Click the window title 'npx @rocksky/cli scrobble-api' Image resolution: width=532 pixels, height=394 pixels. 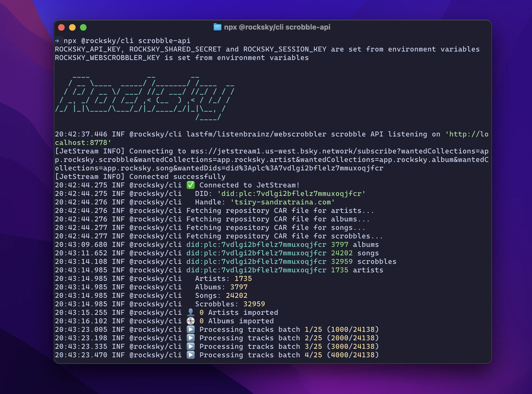click(277, 27)
